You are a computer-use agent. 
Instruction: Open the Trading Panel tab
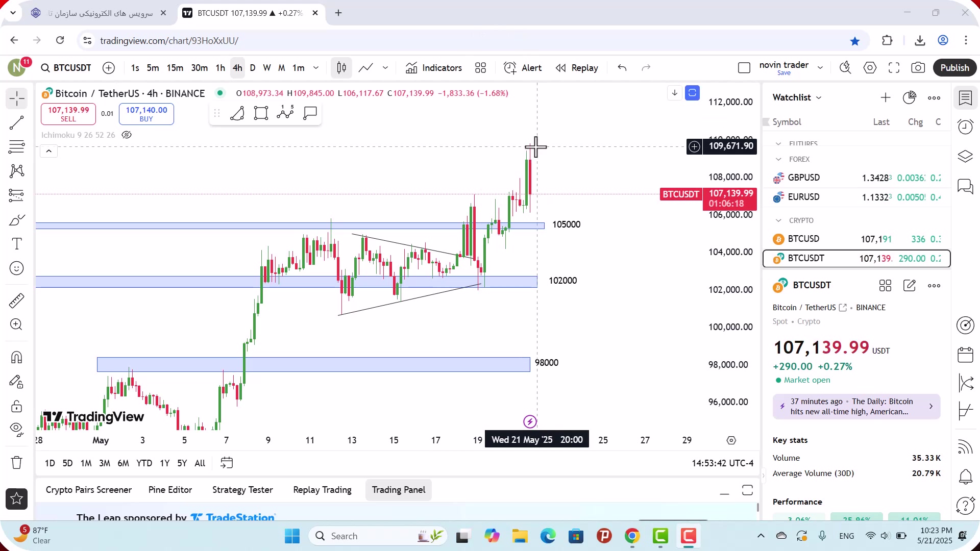tap(399, 490)
